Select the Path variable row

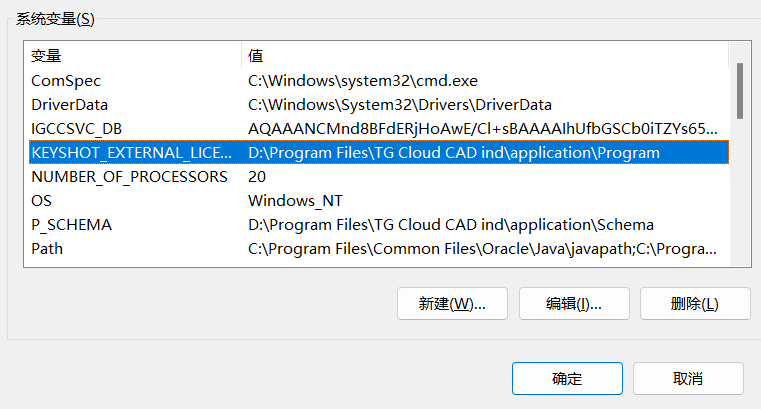point(379,248)
